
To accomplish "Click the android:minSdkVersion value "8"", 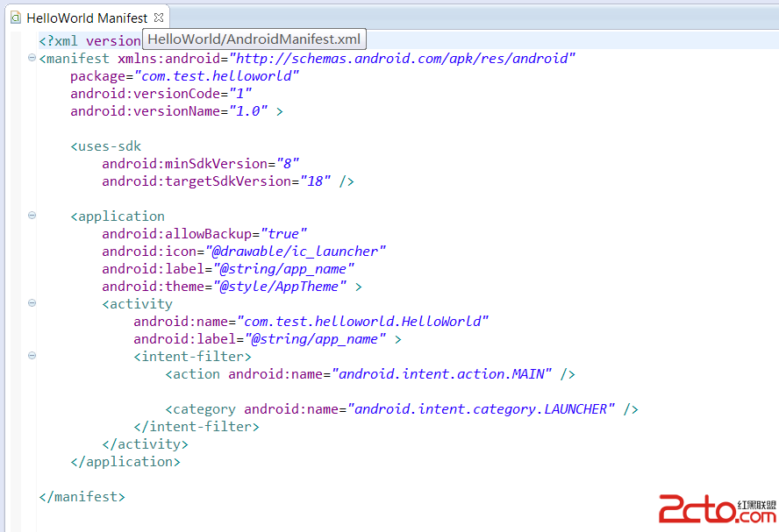I will coord(287,164).
